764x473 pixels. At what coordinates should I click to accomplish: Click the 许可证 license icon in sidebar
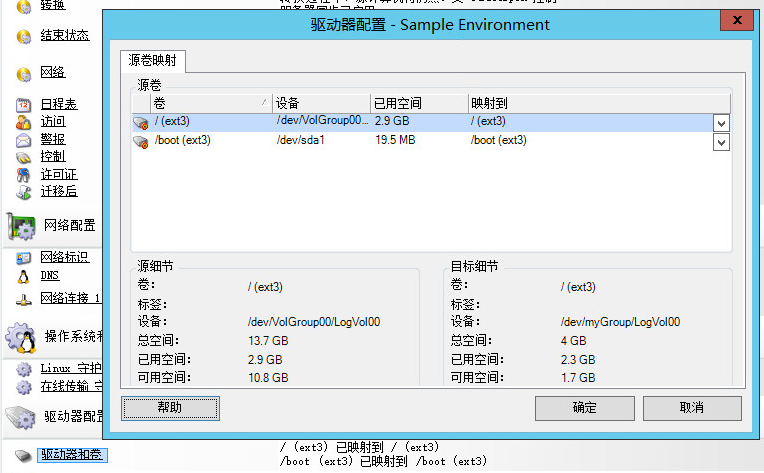click(24, 174)
